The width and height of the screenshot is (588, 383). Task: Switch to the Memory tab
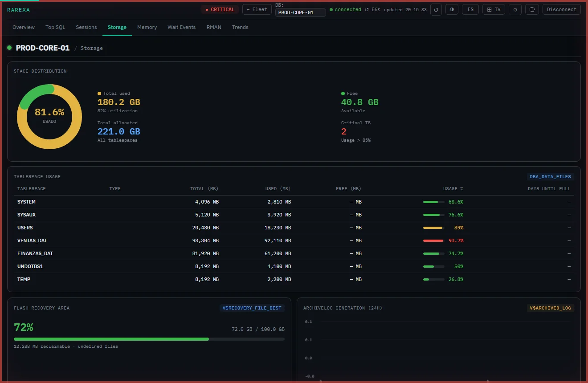click(147, 27)
